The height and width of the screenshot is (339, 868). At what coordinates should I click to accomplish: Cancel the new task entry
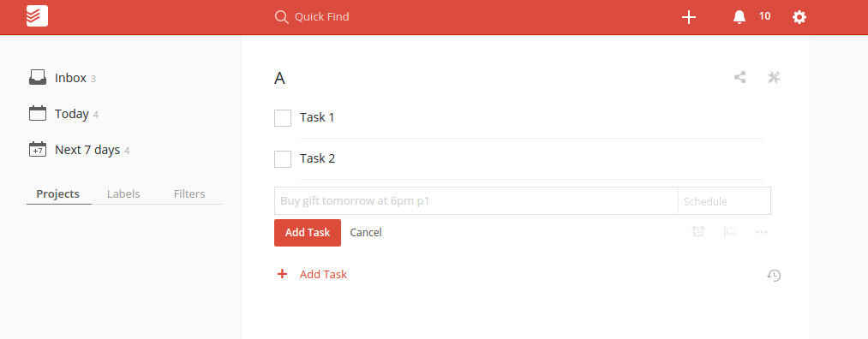(366, 232)
